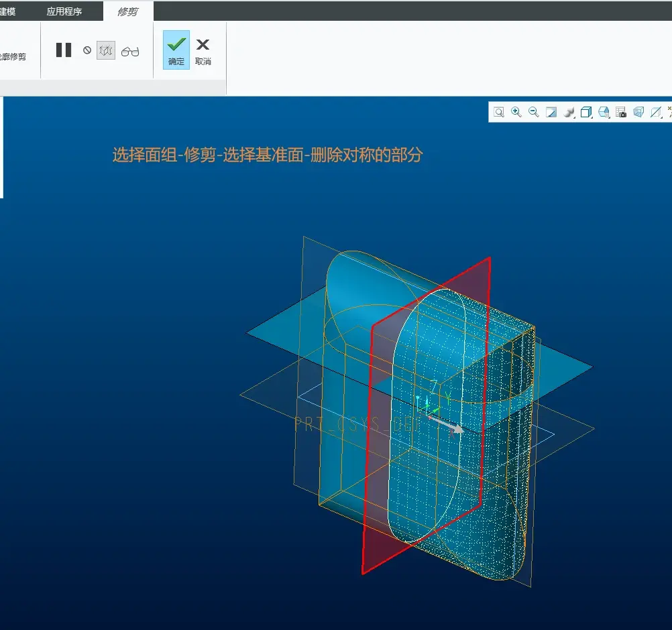Image resolution: width=672 pixels, height=630 pixels.
Task: Select the 修剪 ribbon tab
Action: pos(127,11)
